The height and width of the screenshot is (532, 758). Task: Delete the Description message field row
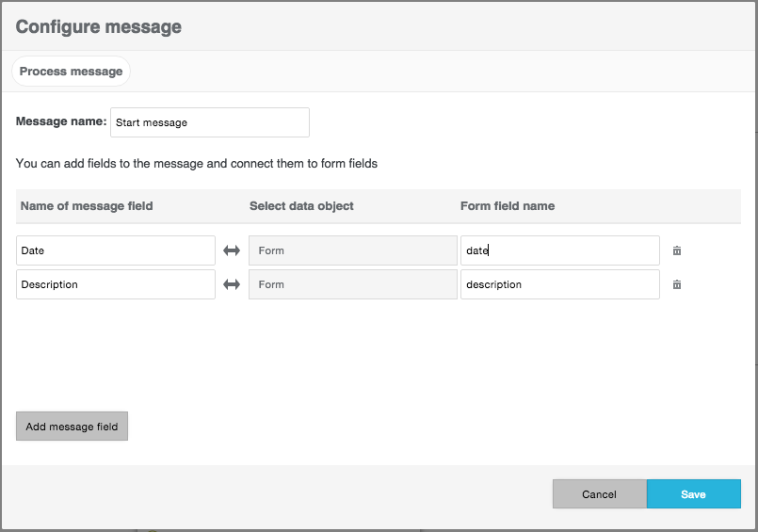(x=676, y=284)
